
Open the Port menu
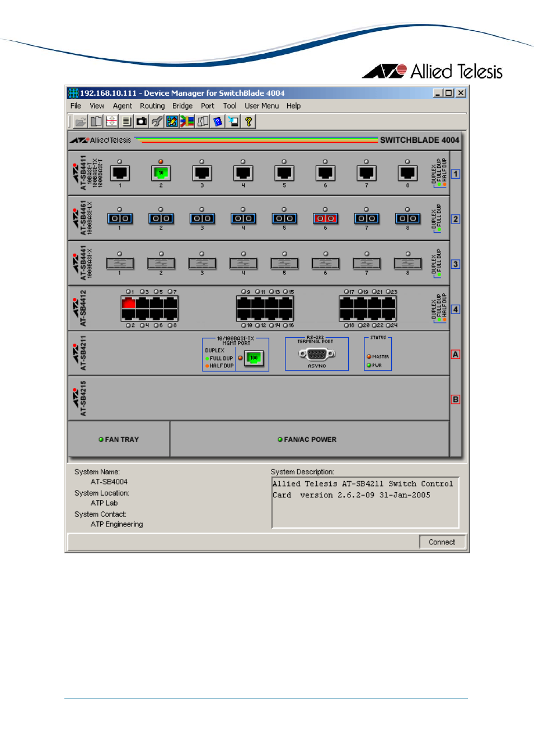[x=208, y=106]
